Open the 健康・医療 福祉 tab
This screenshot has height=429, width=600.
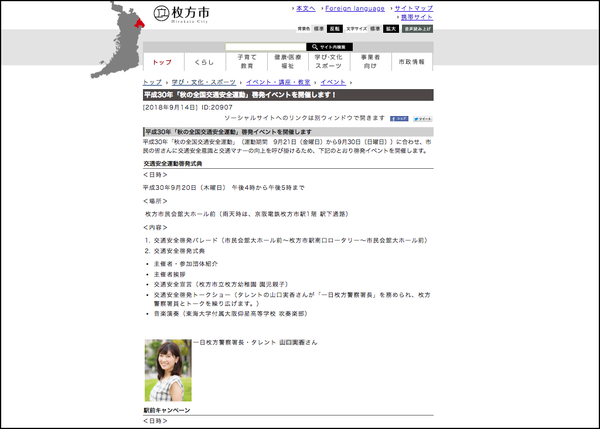(x=288, y=61)
